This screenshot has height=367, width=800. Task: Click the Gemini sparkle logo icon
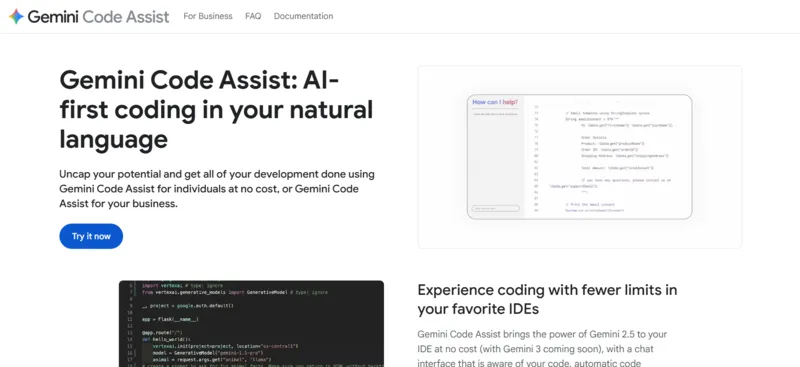pos(16,16)
